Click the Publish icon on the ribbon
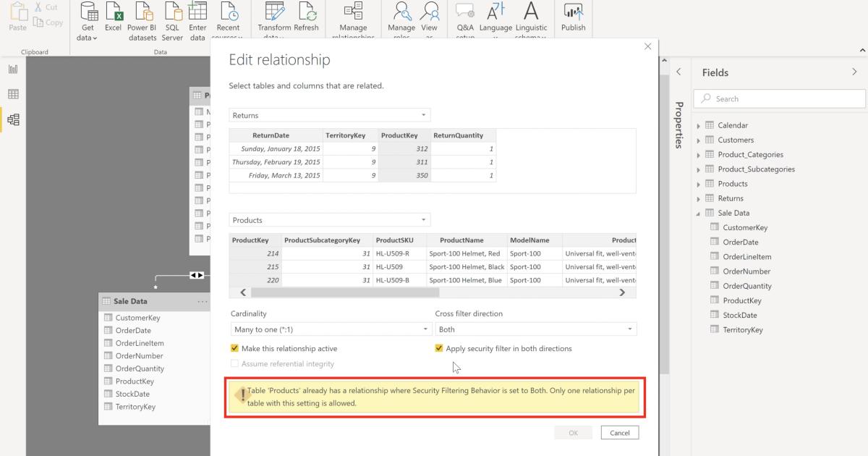 pyautogui.click(x=573, y=16)
